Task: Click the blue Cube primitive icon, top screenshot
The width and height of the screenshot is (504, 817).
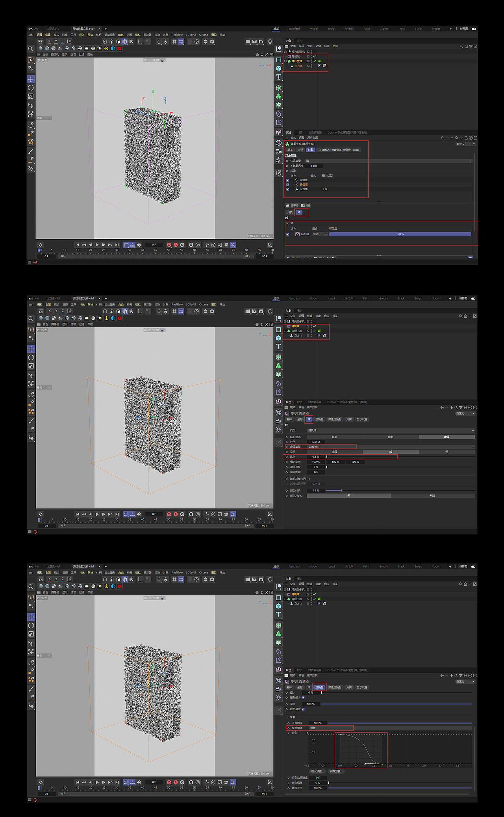Action: coord(279,68)
